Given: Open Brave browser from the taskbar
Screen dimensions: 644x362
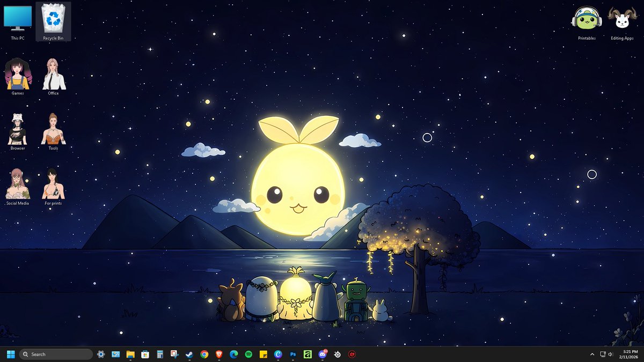Looking at the screenshot, I should tap(218, 354).
